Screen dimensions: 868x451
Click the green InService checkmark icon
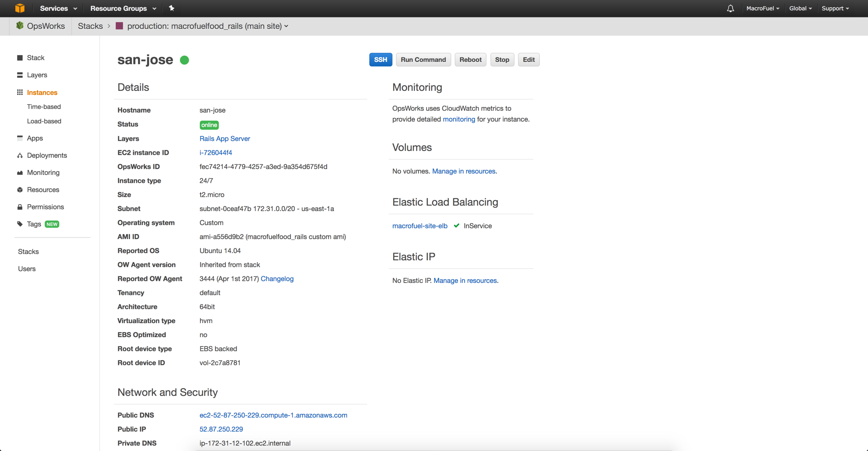(457, 226)
